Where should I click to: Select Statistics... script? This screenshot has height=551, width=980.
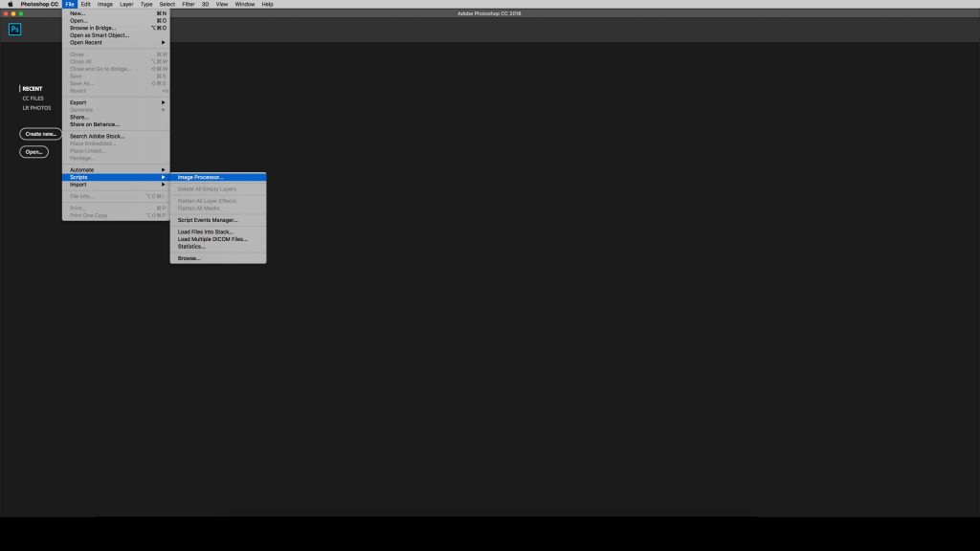click(x=218, y=247)
